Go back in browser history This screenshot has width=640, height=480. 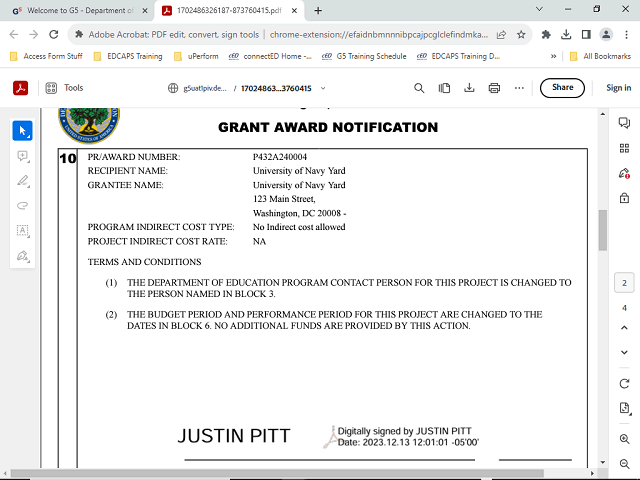[x=13, y=35]
